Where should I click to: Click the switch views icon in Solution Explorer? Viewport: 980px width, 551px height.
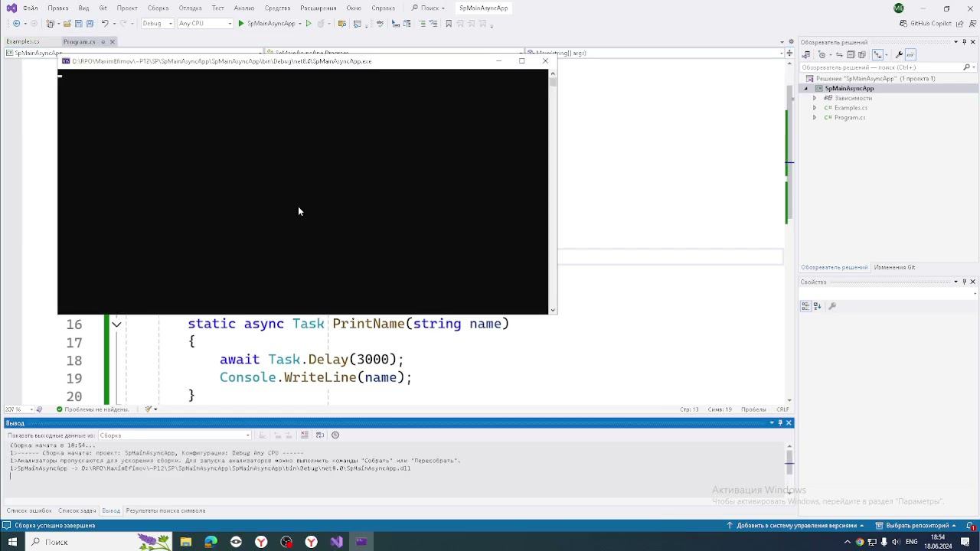click(x=806, y=55)
